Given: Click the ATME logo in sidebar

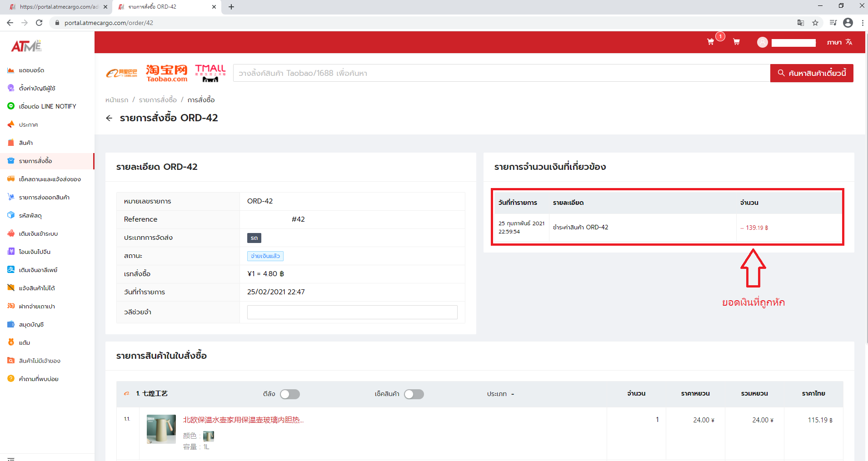Looking at the screenshot, I should click(26, 46).
